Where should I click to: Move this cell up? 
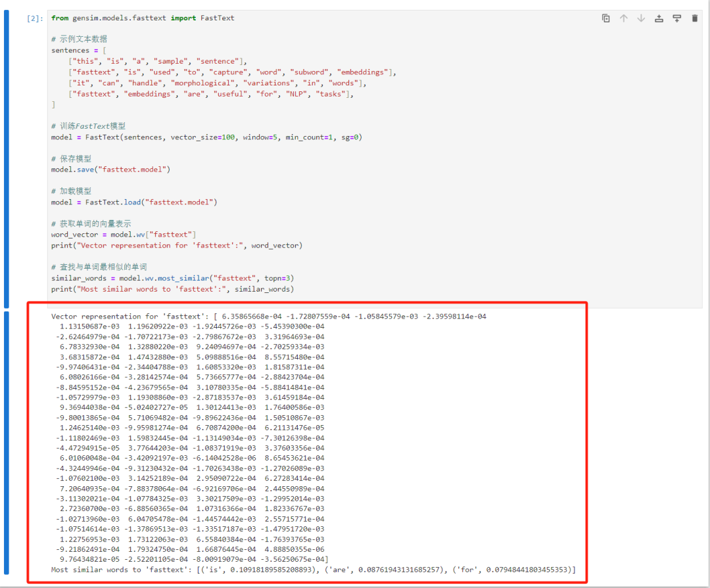click(x=623, y=18)
